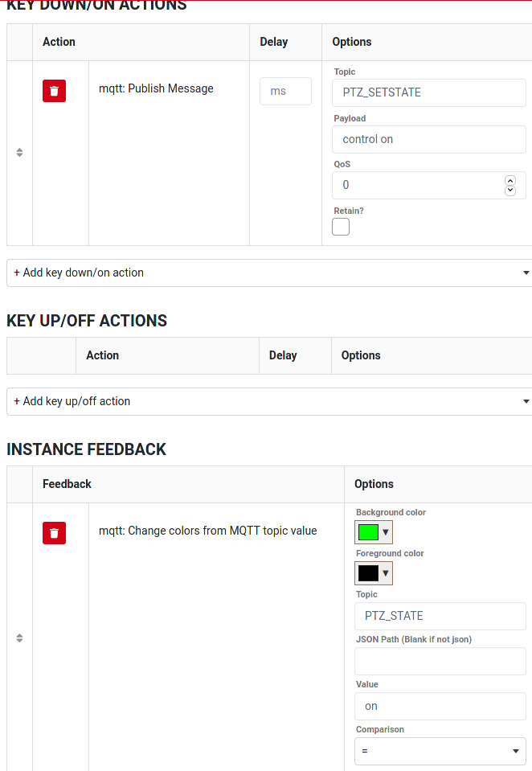532x771 pixels.
Task: Click the INSTANCE FEEDBACK heading
Action: point(86,449)
